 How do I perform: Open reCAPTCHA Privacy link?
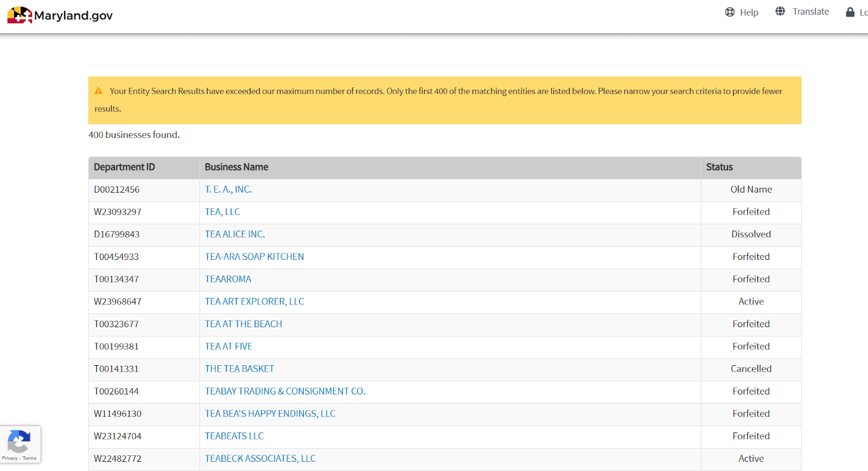point(10,459)
